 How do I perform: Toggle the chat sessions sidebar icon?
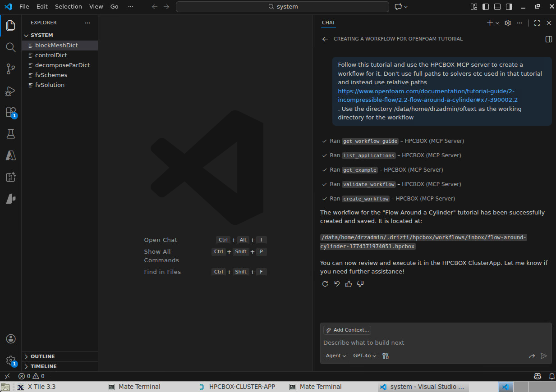pos(549,39)
